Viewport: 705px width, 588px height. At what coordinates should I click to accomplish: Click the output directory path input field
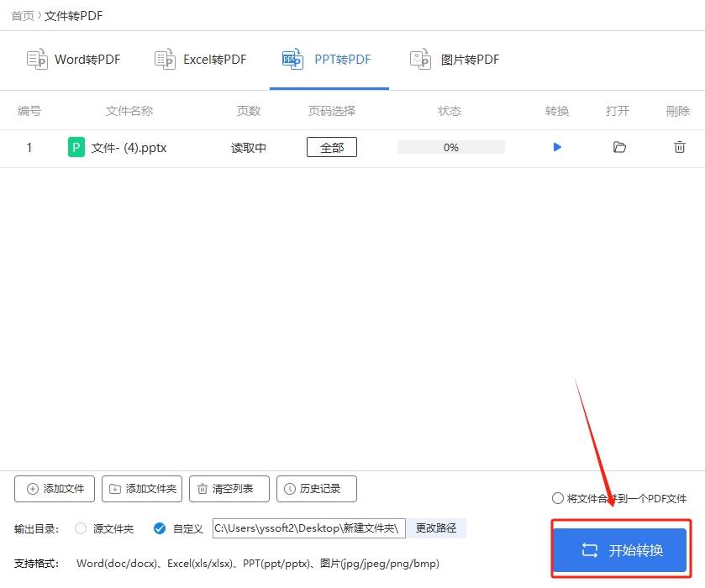309,528
